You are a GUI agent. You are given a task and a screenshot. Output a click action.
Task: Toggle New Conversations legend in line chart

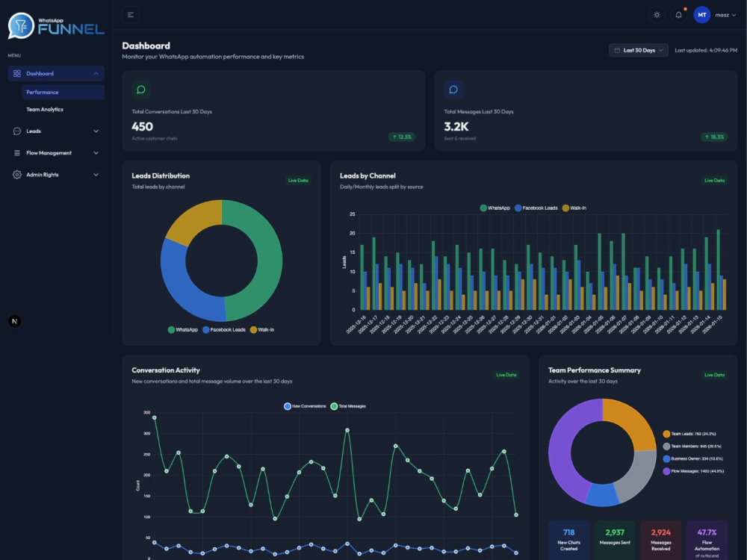click(305, 406)
